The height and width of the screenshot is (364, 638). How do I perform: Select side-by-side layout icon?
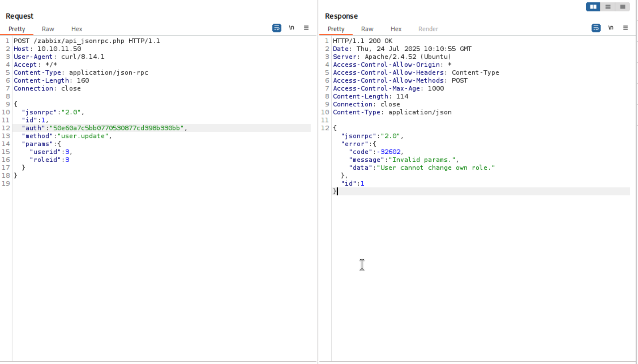click(x=593, y=7)
